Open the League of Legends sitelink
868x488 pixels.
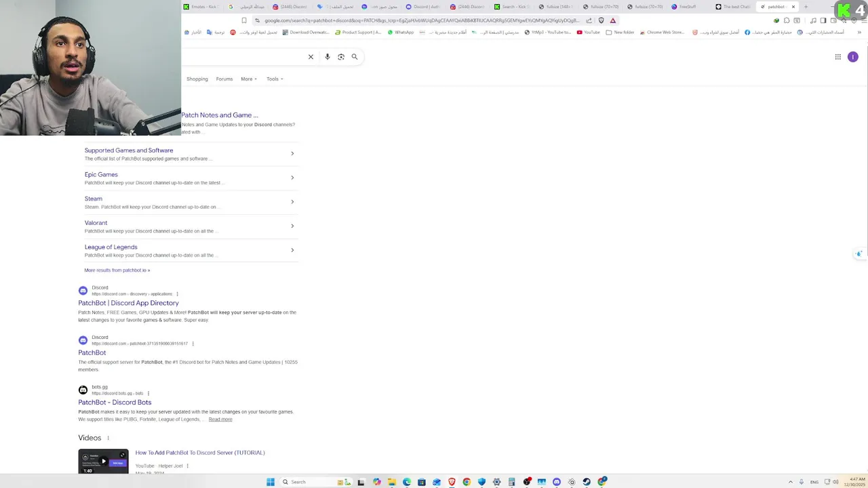111,247
